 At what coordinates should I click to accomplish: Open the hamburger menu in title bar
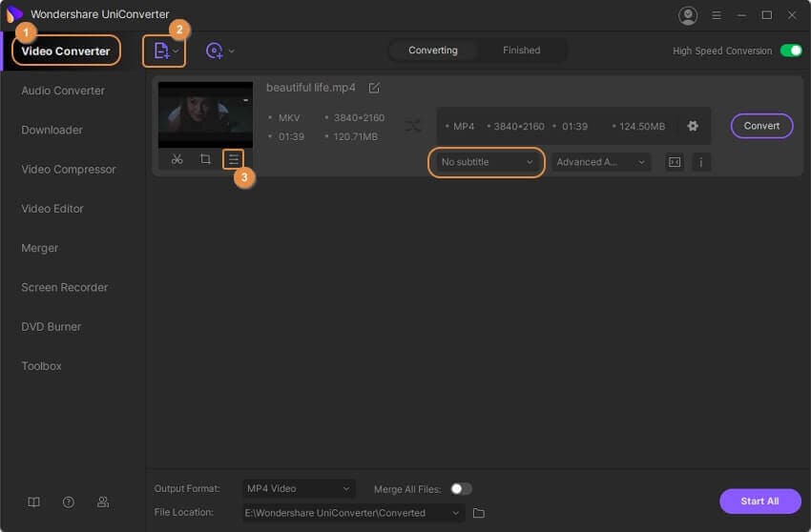(x=717, y=15)
